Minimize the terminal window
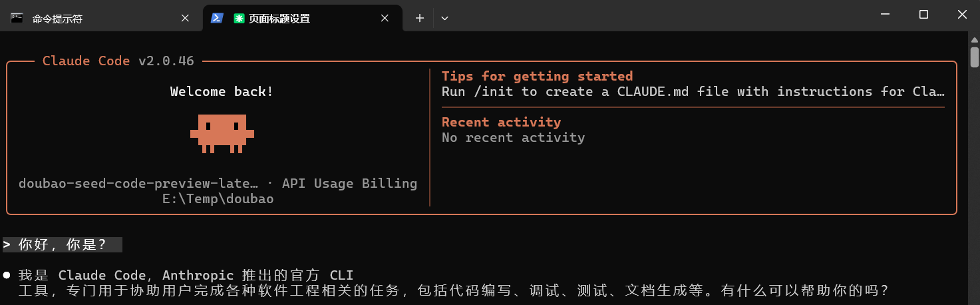 pos(884,15)
